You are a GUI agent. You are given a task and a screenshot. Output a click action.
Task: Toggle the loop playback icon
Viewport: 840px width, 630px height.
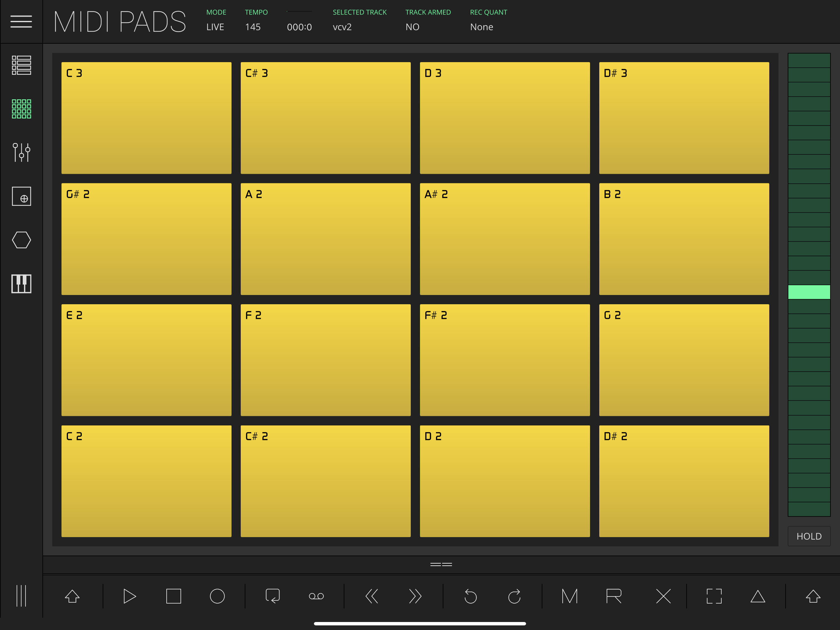tap(273, 596)
